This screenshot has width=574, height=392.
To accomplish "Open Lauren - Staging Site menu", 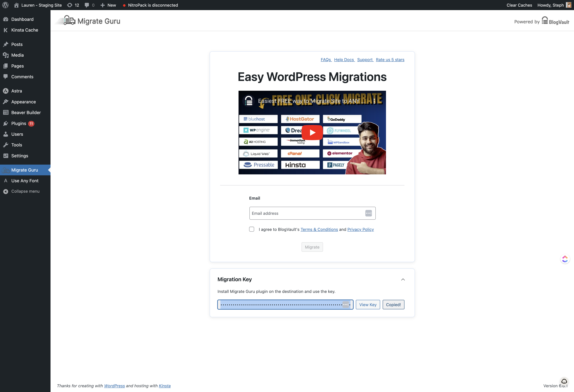I will coord(38,5).
